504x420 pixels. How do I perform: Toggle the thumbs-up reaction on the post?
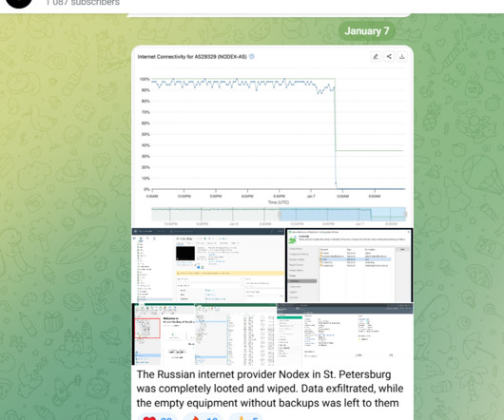(x=246, y=417)
